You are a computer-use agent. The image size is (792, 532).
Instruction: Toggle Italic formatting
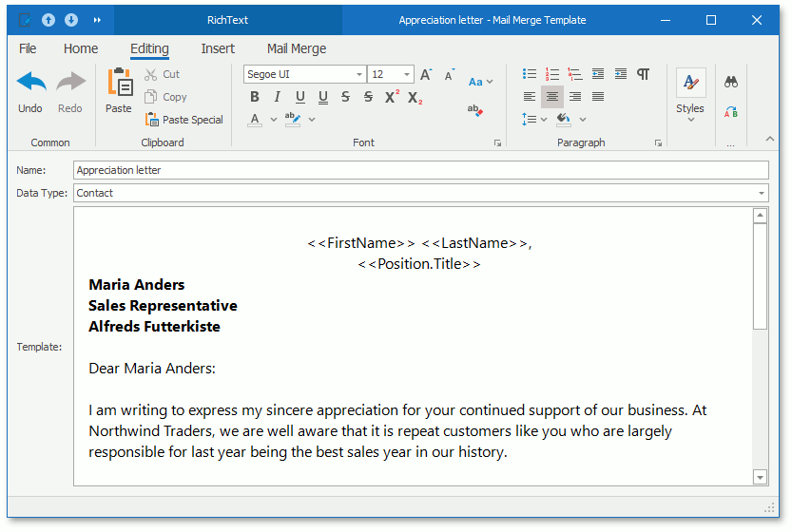coord(277,97)
